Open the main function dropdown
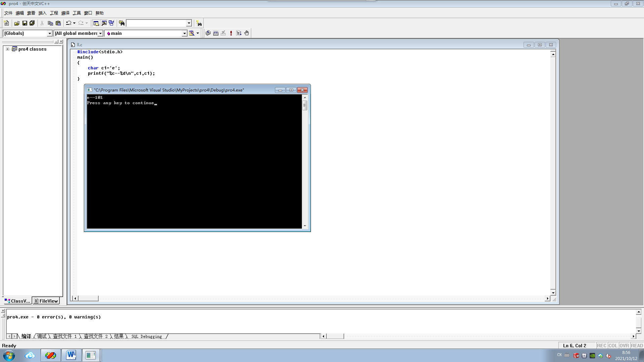 coord(184,33)
